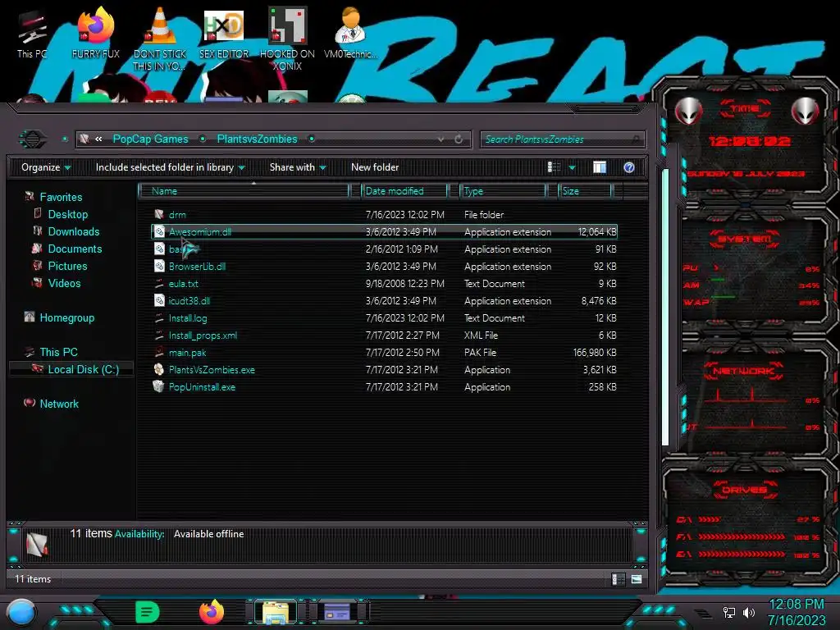Open the green notes taskbar app

(148, 612)
